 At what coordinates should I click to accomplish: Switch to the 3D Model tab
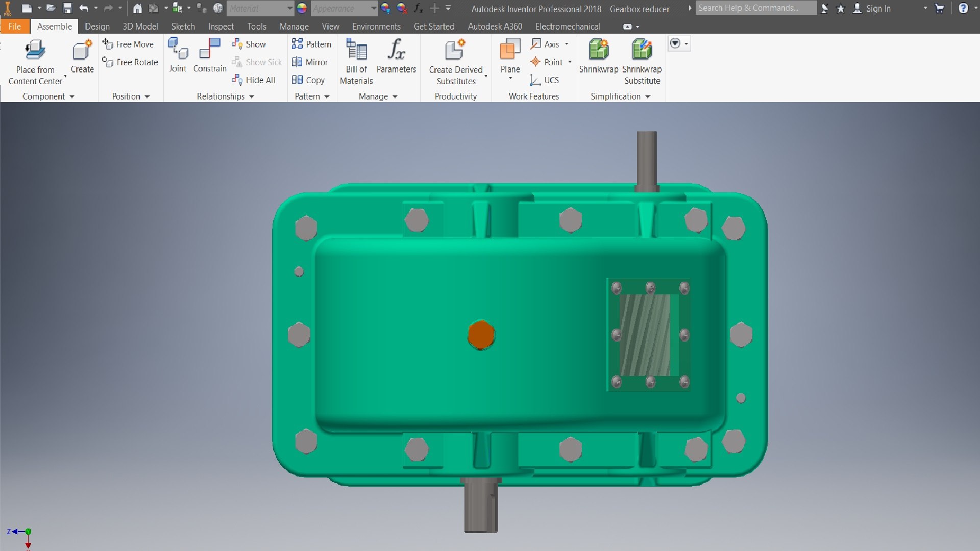pyautogui.click(x=140, y=27)
